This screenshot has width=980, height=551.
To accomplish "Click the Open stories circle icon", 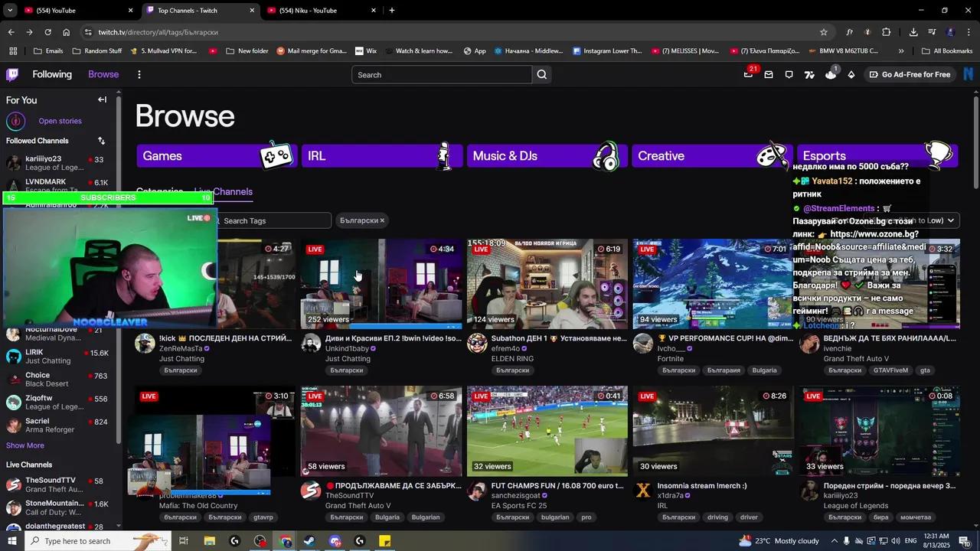I will (x=15, y=121).
